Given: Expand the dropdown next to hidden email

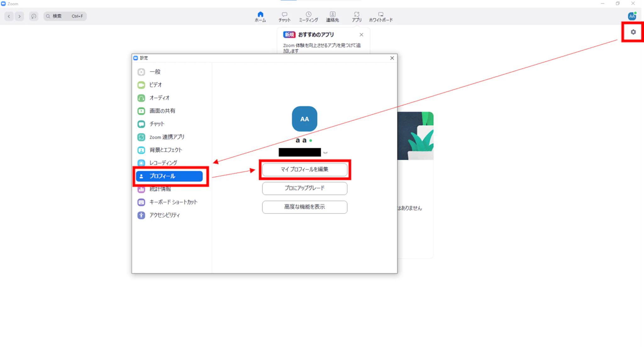Looking at the screenshot, I should pyautogui.click(x=325, y=153).
